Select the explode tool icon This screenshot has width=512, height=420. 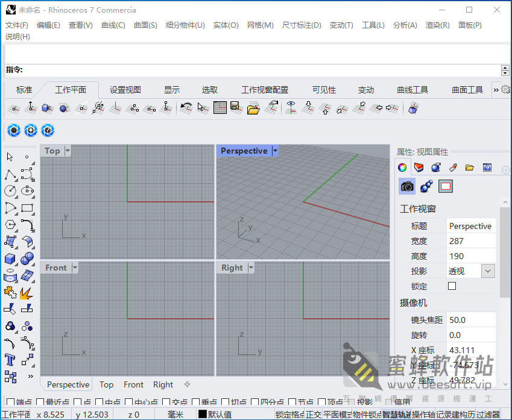[x=27, y=293]
